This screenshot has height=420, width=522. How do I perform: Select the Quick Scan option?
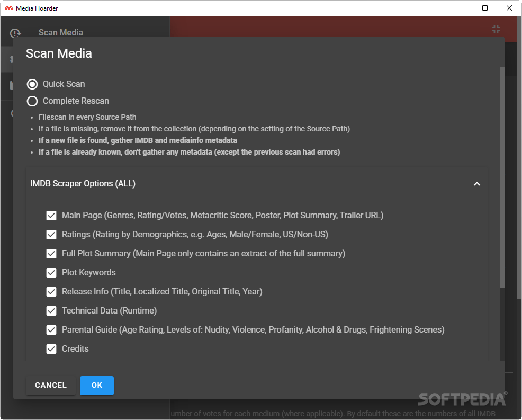point(32,84)
